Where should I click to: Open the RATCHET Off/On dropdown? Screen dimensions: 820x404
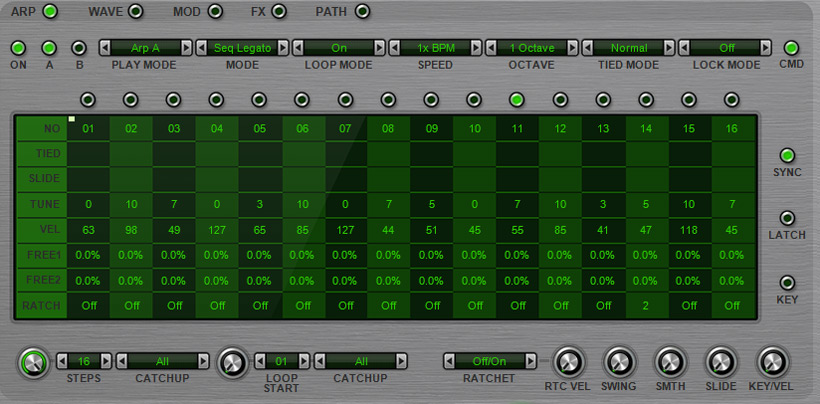point(490,361)
